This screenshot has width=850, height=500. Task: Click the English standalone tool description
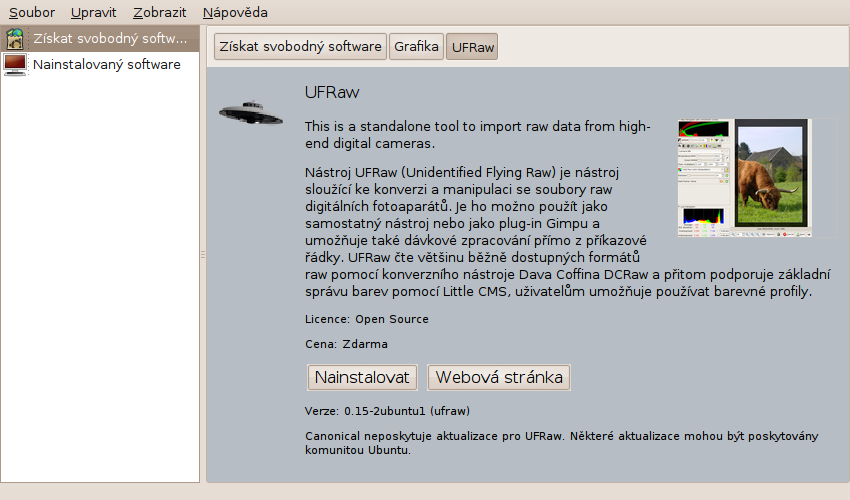click(x=477, y=134)
